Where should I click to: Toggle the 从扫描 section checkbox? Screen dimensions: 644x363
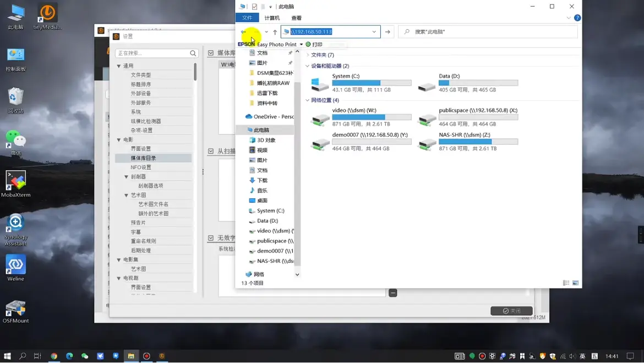211,151
